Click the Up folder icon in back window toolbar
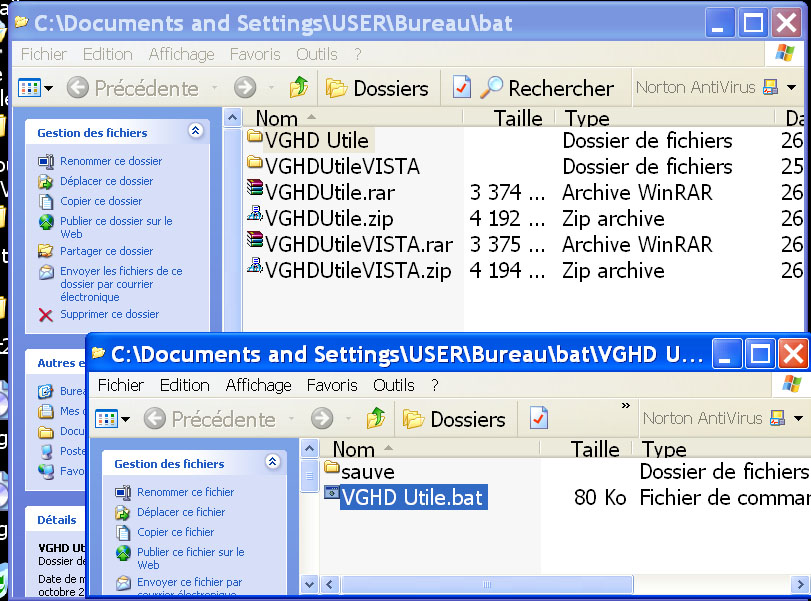This screenshot has width=811, height=601. [x=298, y=88]
